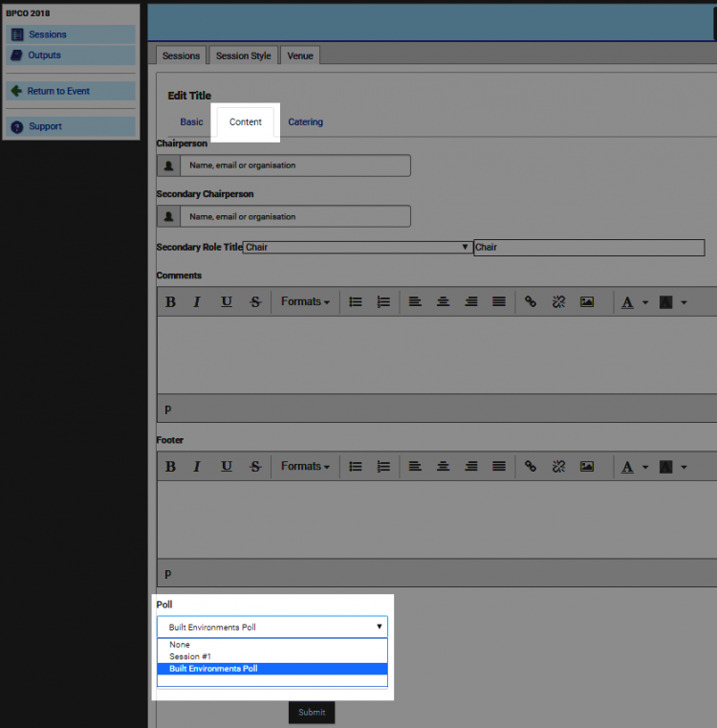
Task: Open Outputs in the left sidebar
Action: tap(71, 55)
